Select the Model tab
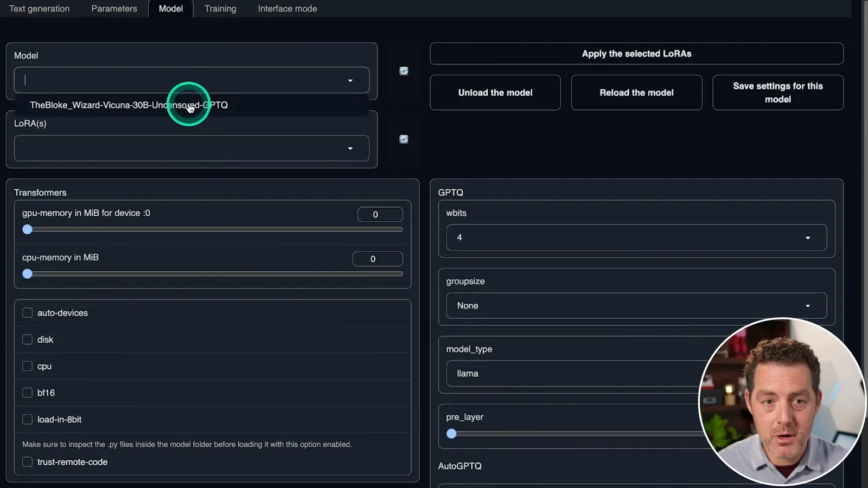 pos(171,9)
